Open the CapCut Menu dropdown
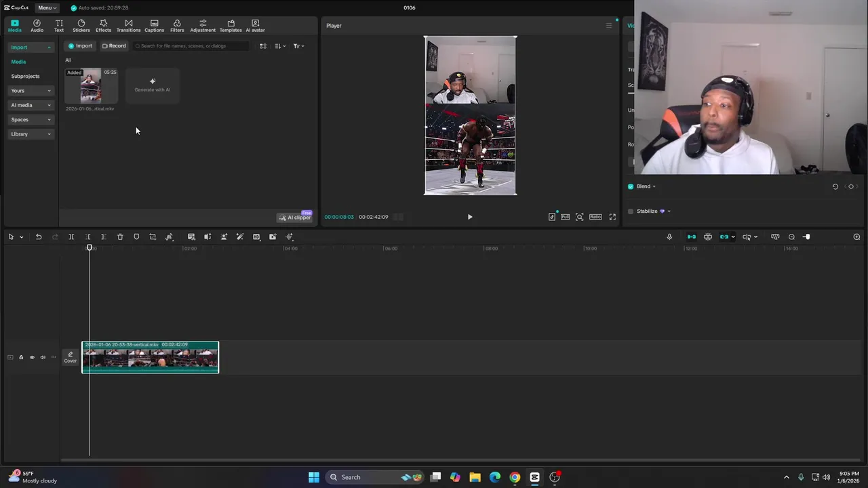Viewport: 868px width, 488px height. 47,7
